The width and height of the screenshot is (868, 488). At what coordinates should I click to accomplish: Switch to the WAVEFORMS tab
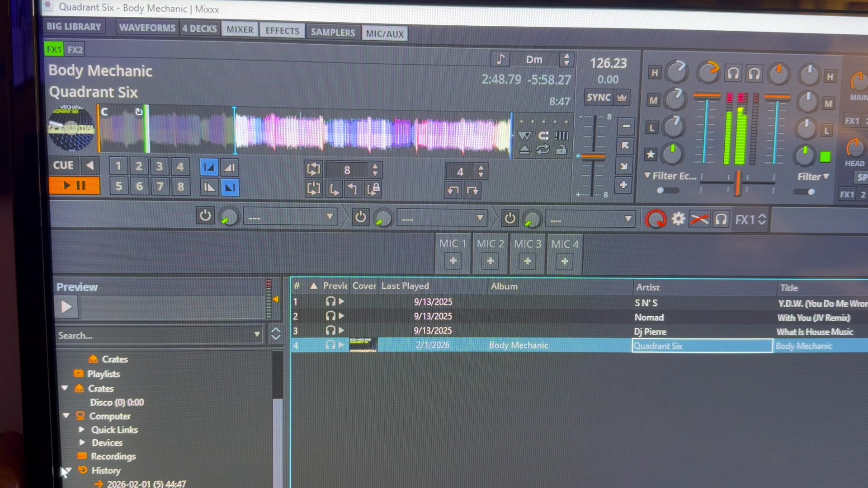pos(147,28)
